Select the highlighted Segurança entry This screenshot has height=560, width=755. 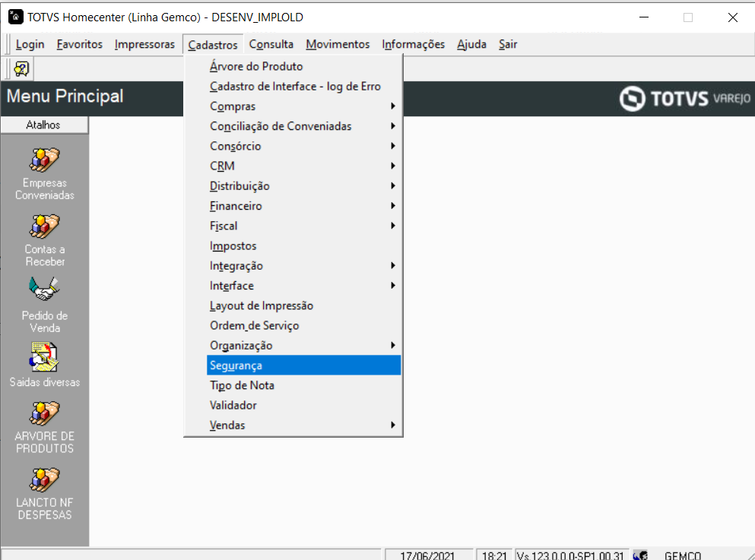[304, 365]
